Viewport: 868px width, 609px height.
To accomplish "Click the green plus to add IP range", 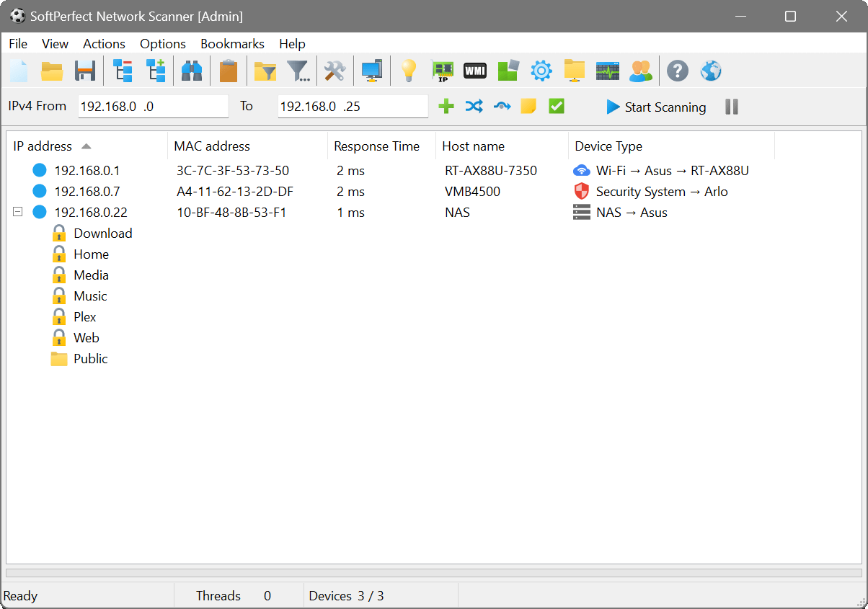I will [446, 106].
